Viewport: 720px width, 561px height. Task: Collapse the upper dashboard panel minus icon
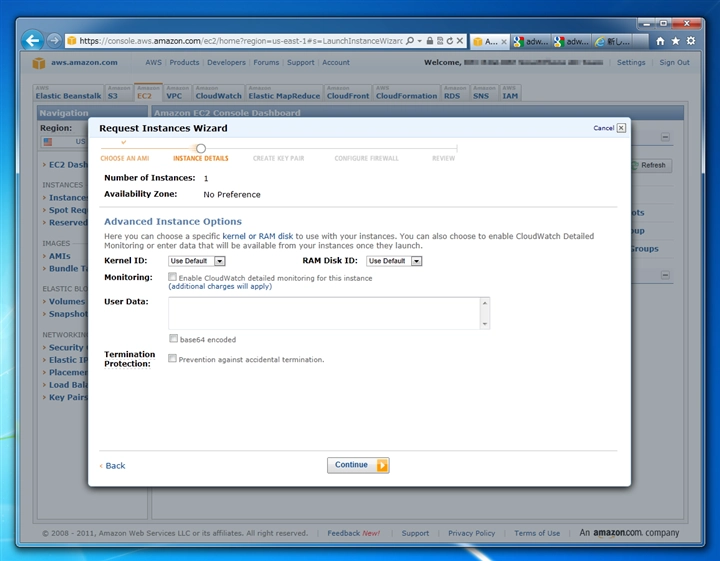click(x=665, y=137)
